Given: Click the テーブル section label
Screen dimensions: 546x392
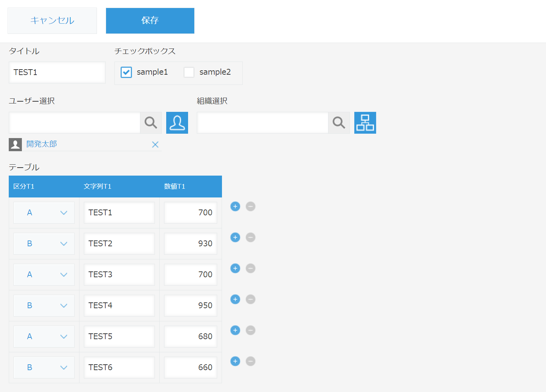Looking at the screenshot, I should 24,167.
